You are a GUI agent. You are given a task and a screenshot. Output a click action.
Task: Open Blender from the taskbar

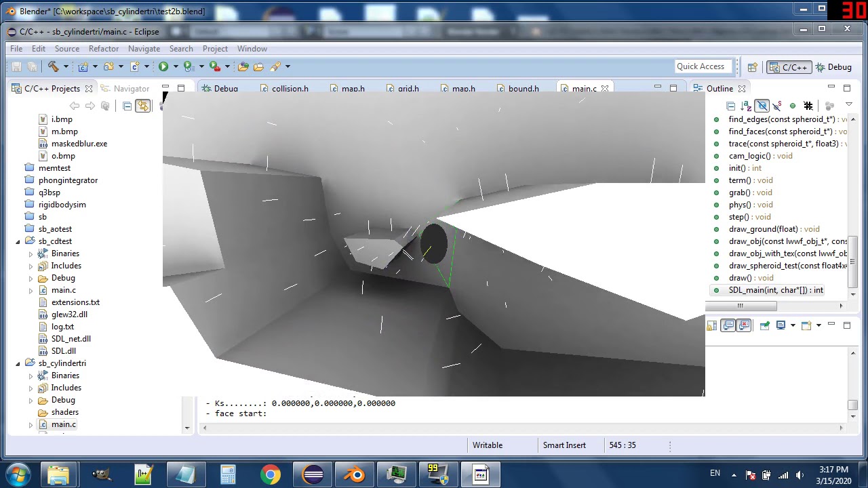355,474
